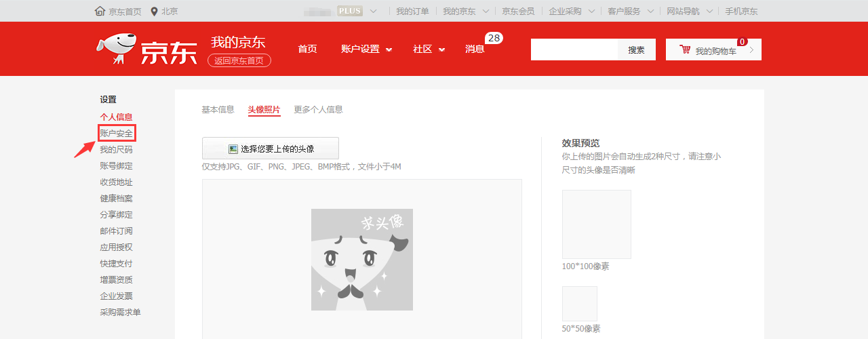Click the arrow on 我的购物车

tap(751, 49)
